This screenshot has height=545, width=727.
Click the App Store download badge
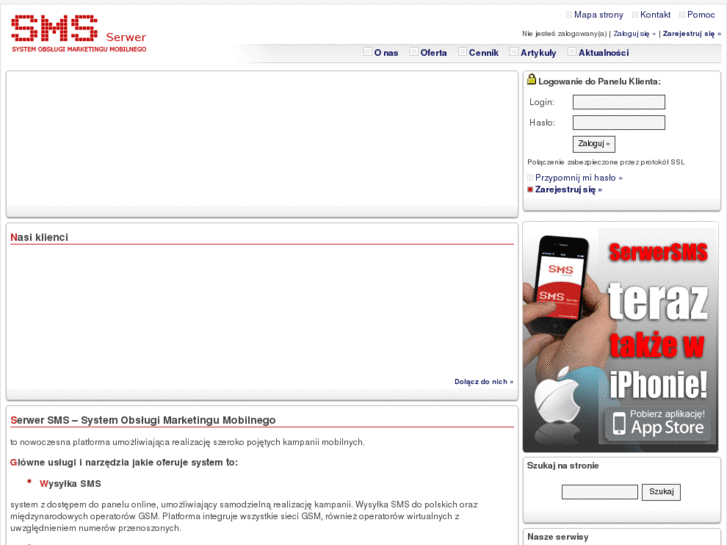[658, 424]
